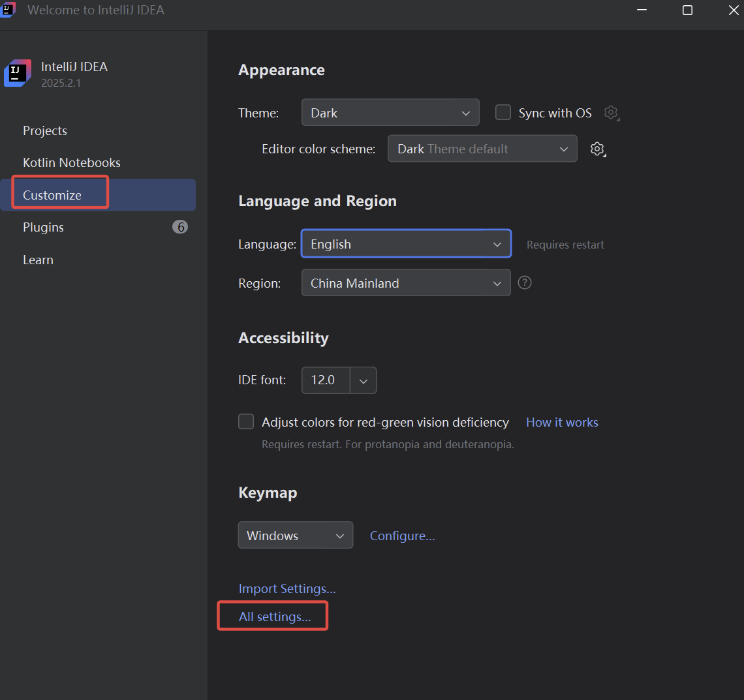Click Import Settings... link
Screen dimensions: 744x700
287,588
